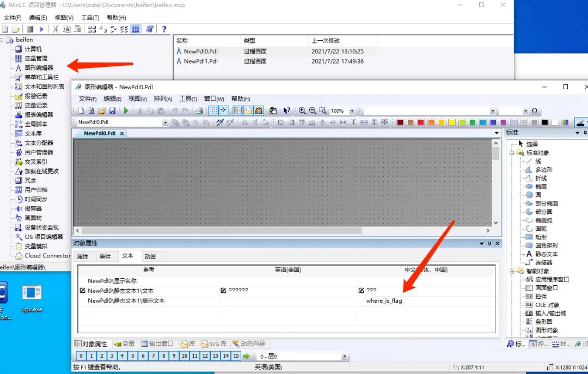588x374 pixels.
Task: Open the NewPdl0.Pdl object selection dropdown
Action: click(165, 122)
